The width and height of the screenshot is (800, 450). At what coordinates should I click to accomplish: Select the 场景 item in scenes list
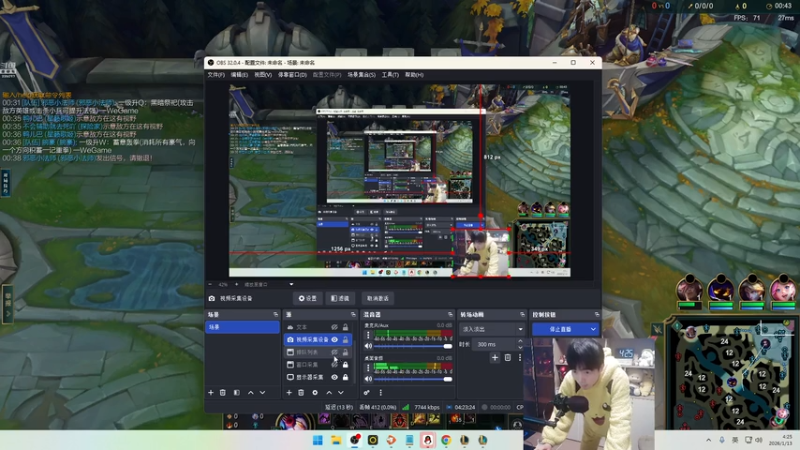tap(242, 327)
